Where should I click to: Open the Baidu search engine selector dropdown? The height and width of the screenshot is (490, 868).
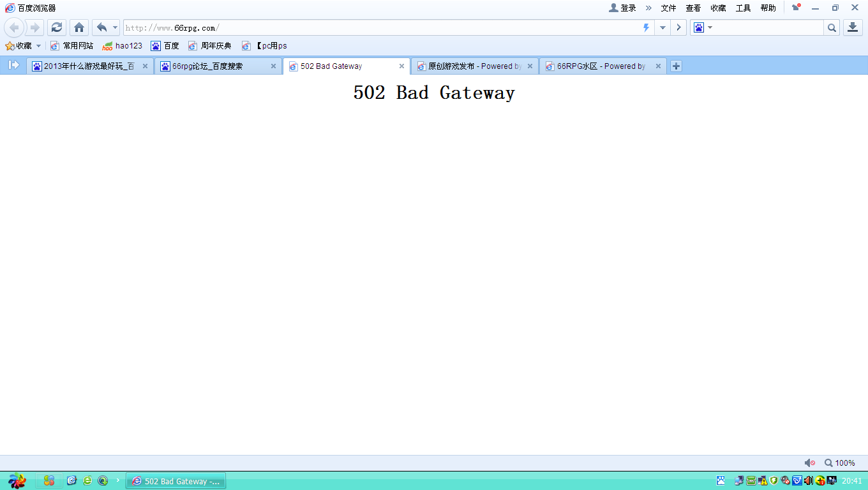(x=703, y=27)
